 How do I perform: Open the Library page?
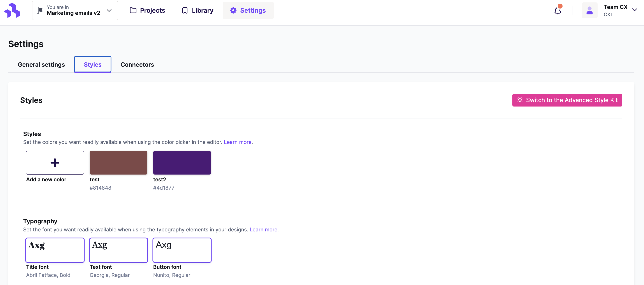pyautogui.click(x=198, y=10)
